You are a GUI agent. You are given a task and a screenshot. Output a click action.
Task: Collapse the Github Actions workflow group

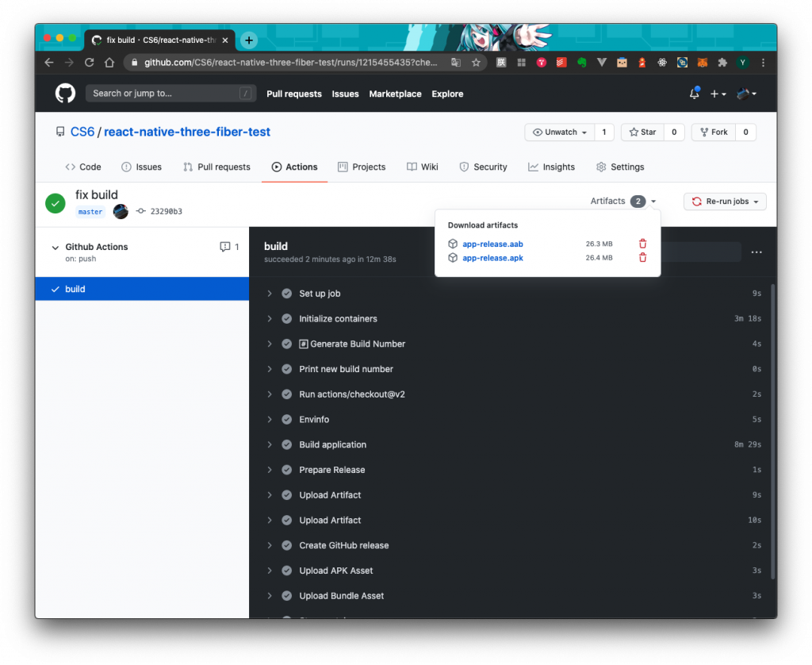tap(56, 248)
